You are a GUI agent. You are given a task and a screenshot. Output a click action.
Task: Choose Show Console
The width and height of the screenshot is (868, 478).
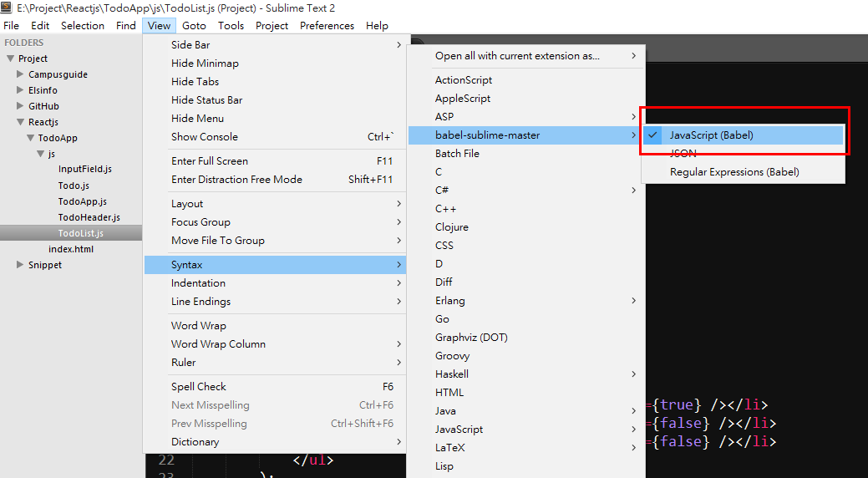(x=275, y=136)
